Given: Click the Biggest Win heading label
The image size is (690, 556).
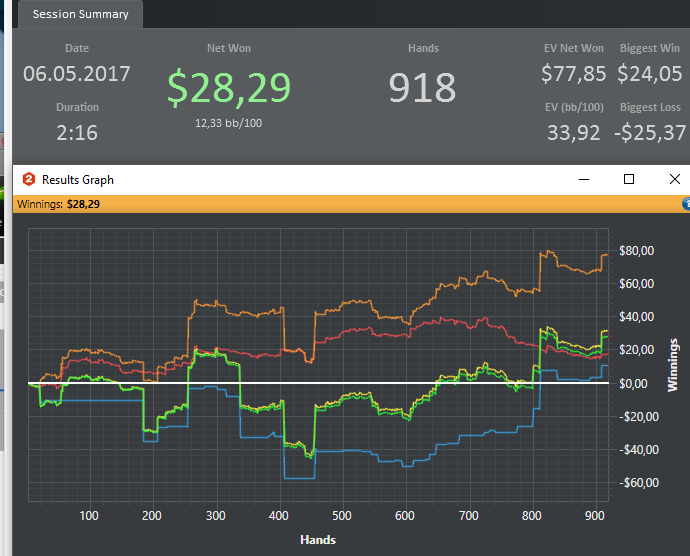Looking at the screenshot, I should [x=650, y=48].
